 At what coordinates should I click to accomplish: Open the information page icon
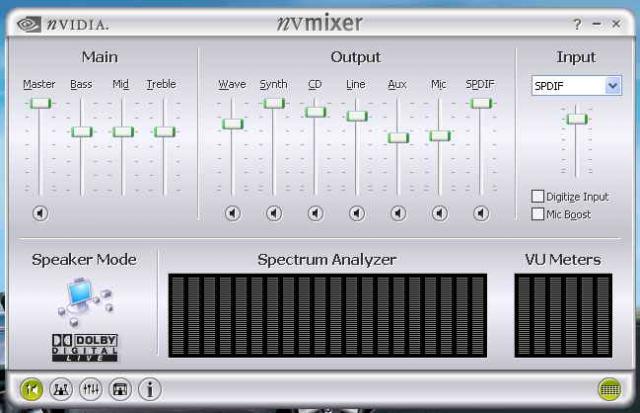[x=150, y=389]
